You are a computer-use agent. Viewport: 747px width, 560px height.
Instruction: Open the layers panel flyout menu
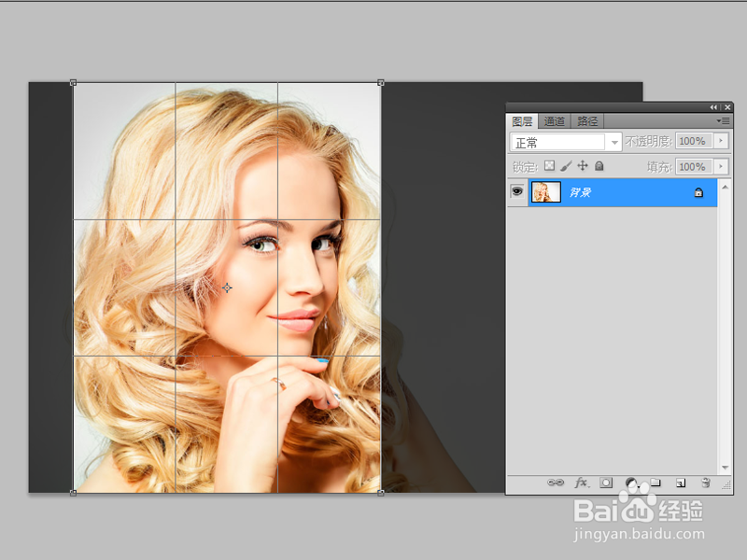pyautogui.click(x=723, y=121)
